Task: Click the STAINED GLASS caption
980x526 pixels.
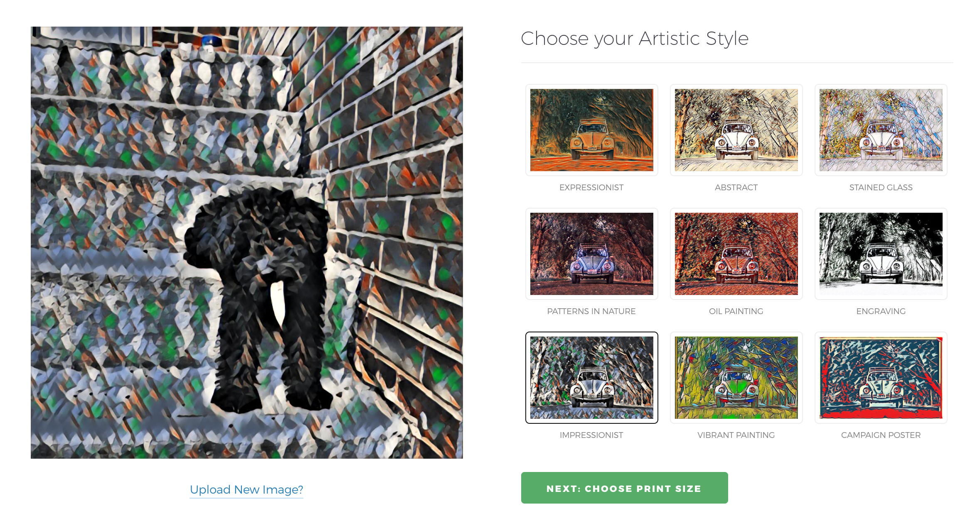Action: [881, 187]
